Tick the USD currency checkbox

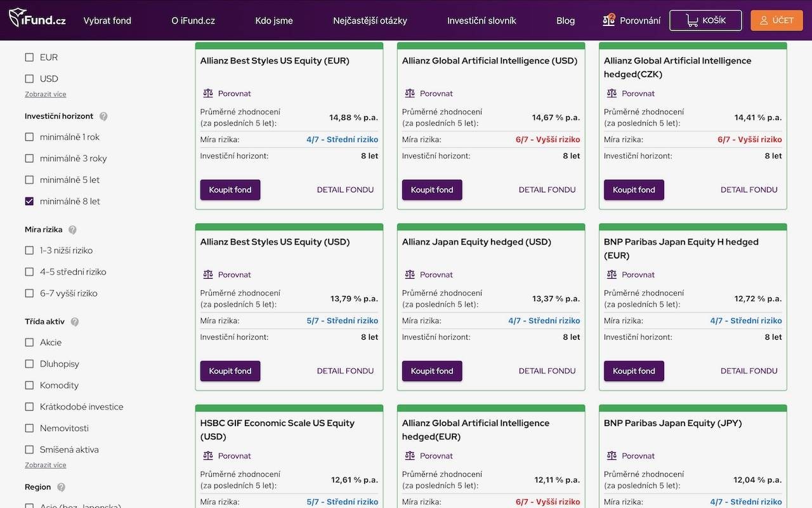click(x=29, y=79)
